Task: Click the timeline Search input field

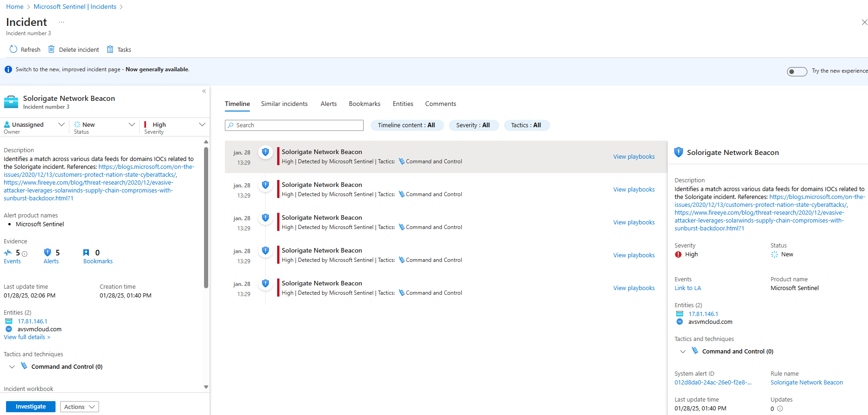Action: (296, 125)
